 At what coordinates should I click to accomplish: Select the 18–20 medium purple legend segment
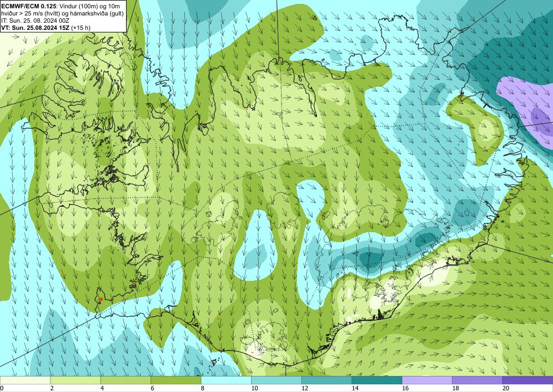point(477,380)
